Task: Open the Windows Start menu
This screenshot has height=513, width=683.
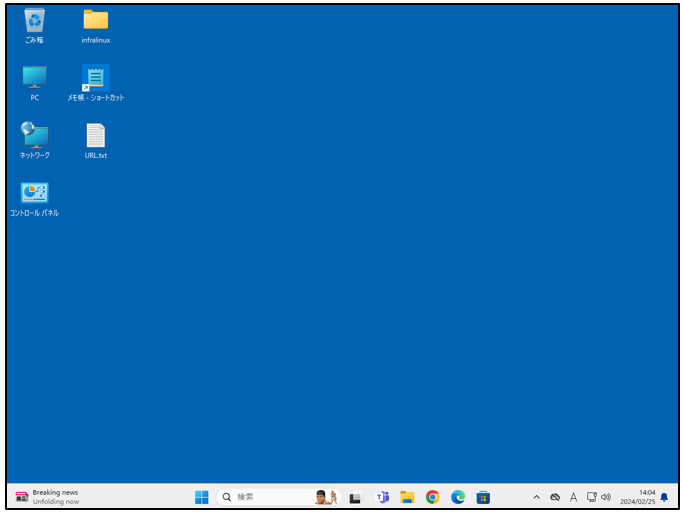Action: (201, 497)
